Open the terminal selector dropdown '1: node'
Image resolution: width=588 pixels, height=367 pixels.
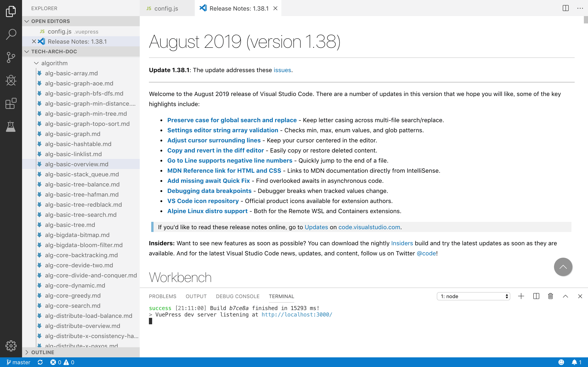pyautogui.click(x=473, y=296)
